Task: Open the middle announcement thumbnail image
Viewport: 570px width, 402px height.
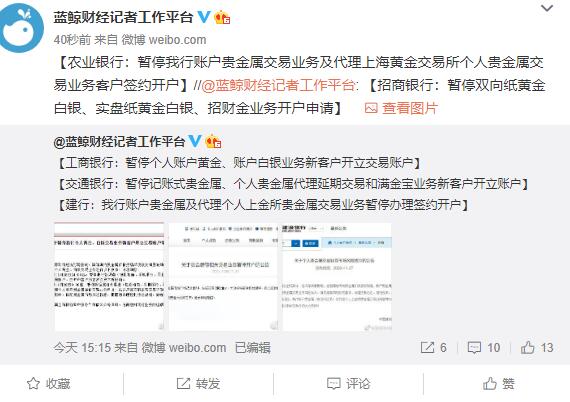Action: click(223, 277)
